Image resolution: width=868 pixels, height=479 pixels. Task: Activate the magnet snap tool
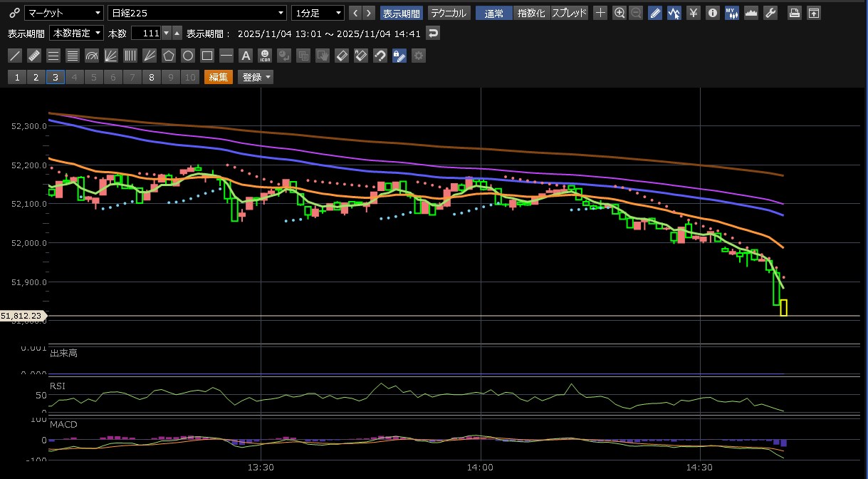pyautogui.click(x=380, y=56)
